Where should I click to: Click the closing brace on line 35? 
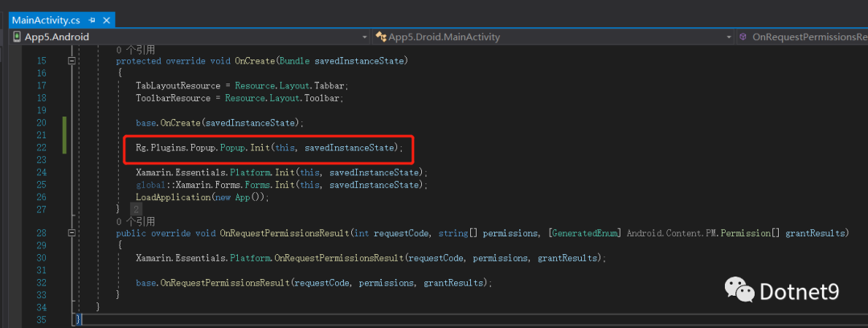(x=79, y=320)
